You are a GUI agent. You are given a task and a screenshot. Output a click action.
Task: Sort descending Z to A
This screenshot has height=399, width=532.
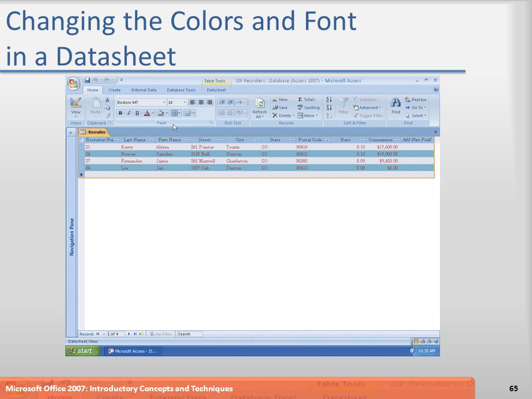click(x=329, y=108)
